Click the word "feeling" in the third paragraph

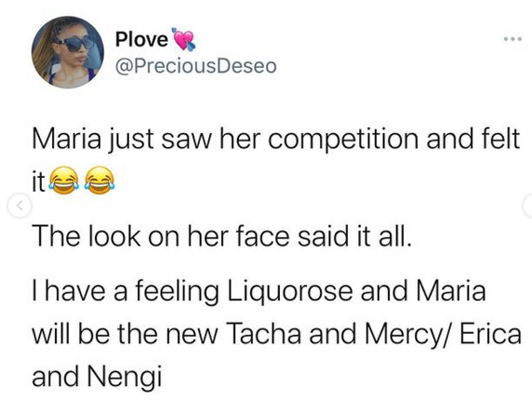(x=177, y=291)
